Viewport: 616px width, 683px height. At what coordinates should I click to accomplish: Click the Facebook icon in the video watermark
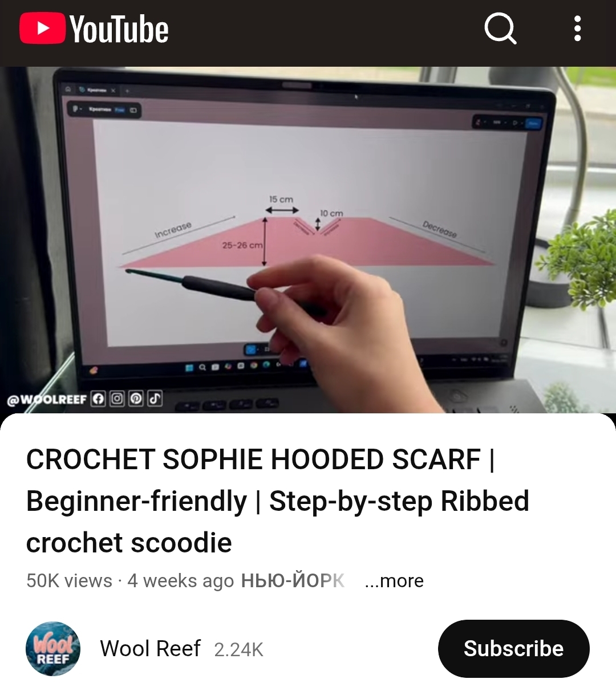click(x=99, y=399)
